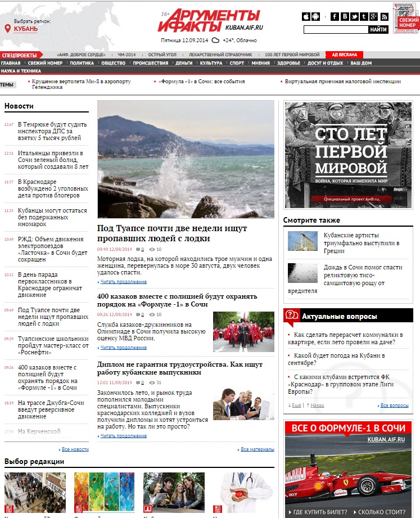The image size is (420, 518).
Task: Open РЖД Ласточка trains news item
Action: tap(52, 249)
